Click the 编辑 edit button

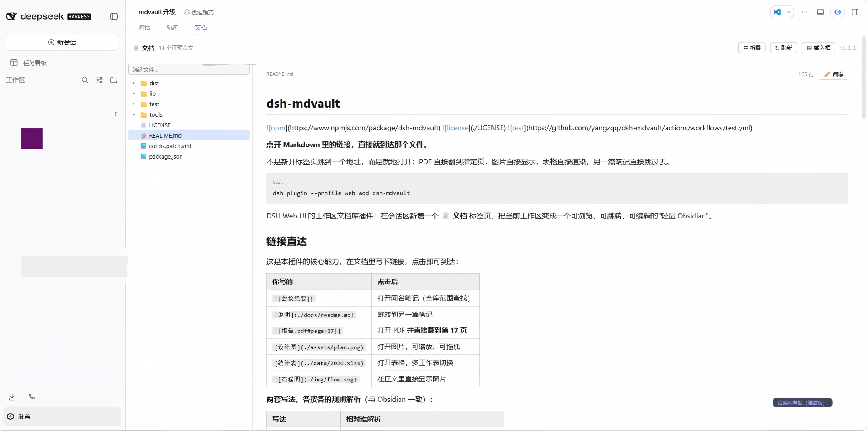point(833,74)
